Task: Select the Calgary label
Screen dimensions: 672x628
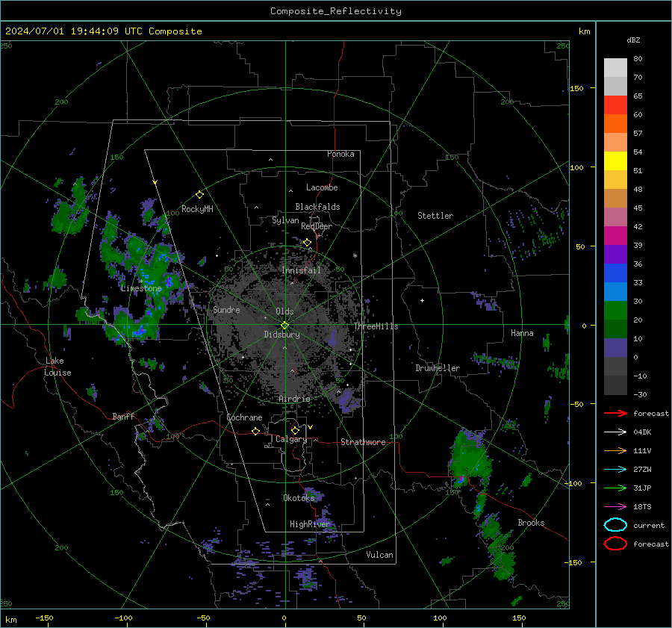Action: click(x=291, y=439)
